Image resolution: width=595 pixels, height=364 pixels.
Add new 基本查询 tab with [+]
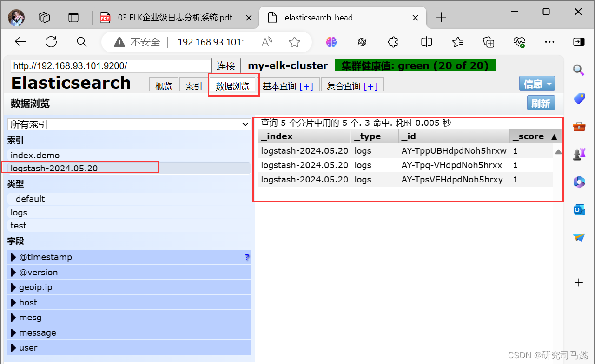(306, 86)
